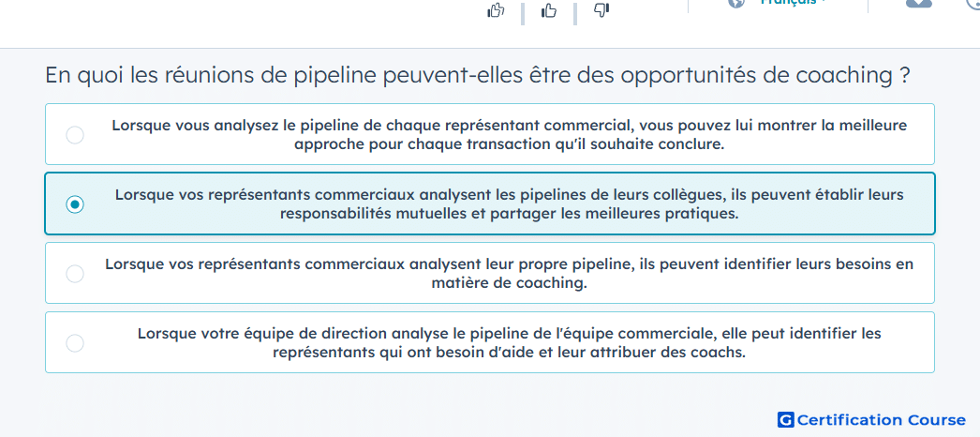Click the single thumbs-up icon
This screenshot has width=980, height=437.
549,10
